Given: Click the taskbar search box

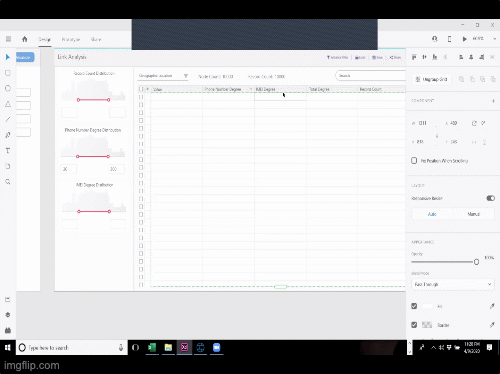Looking at the screenshot, I should pos(72,348).
